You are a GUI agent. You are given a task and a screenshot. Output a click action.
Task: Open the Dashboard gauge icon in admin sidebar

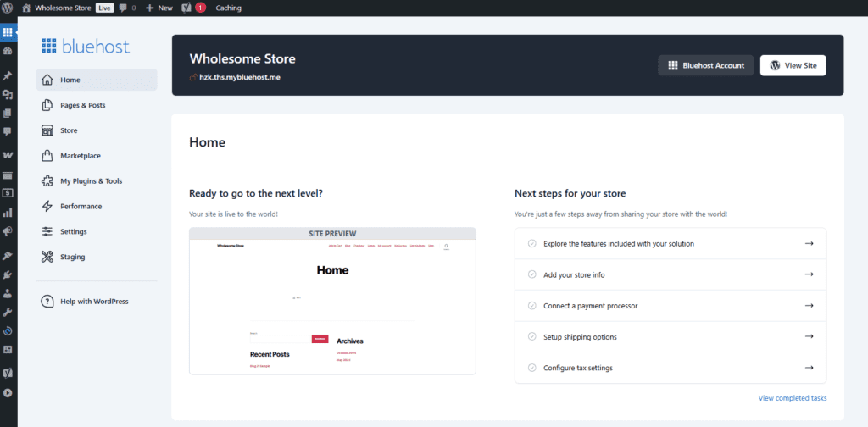tap(8, 51)
